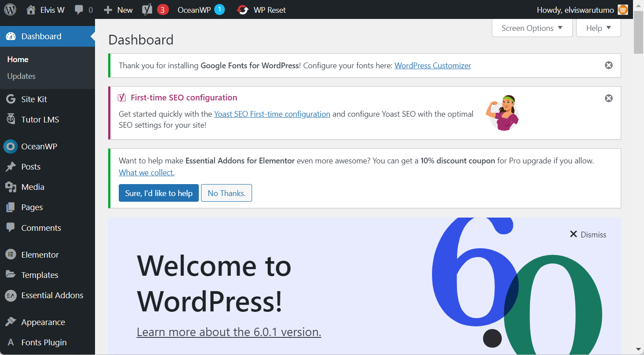The width and height of the screenshot is (644, 355).
Task: Open Elementor in the sidebar menu
Action: tap(40, 255)
